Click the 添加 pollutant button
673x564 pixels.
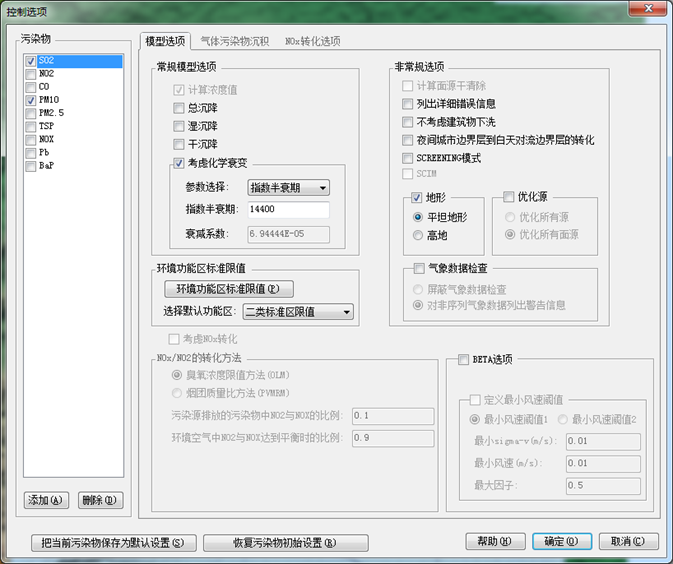45,500
